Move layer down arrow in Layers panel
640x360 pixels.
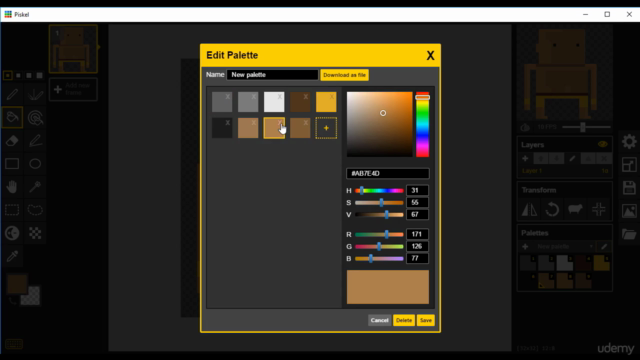click(556, 158)
